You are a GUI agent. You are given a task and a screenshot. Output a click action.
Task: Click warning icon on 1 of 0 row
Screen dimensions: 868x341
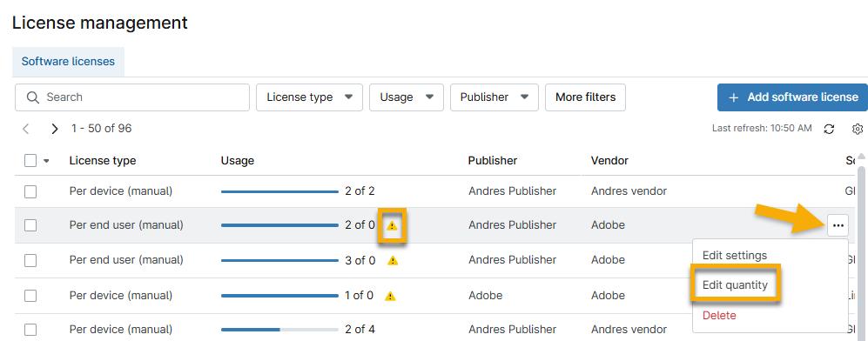point(390,297)
